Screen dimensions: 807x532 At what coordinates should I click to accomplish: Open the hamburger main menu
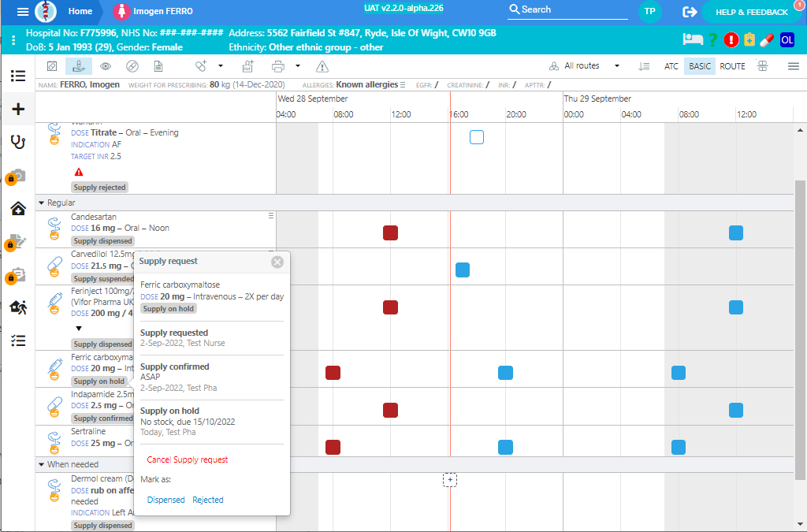coord(23,11)
